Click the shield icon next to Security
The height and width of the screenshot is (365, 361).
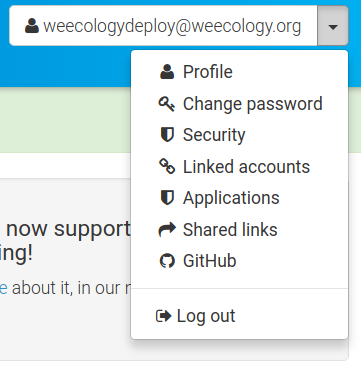(x=167, y=135)
